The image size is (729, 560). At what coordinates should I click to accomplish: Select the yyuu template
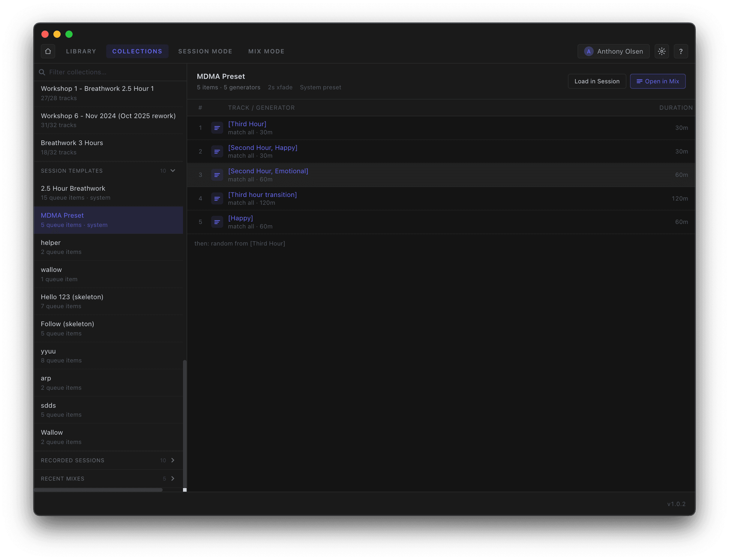(108, 356)
